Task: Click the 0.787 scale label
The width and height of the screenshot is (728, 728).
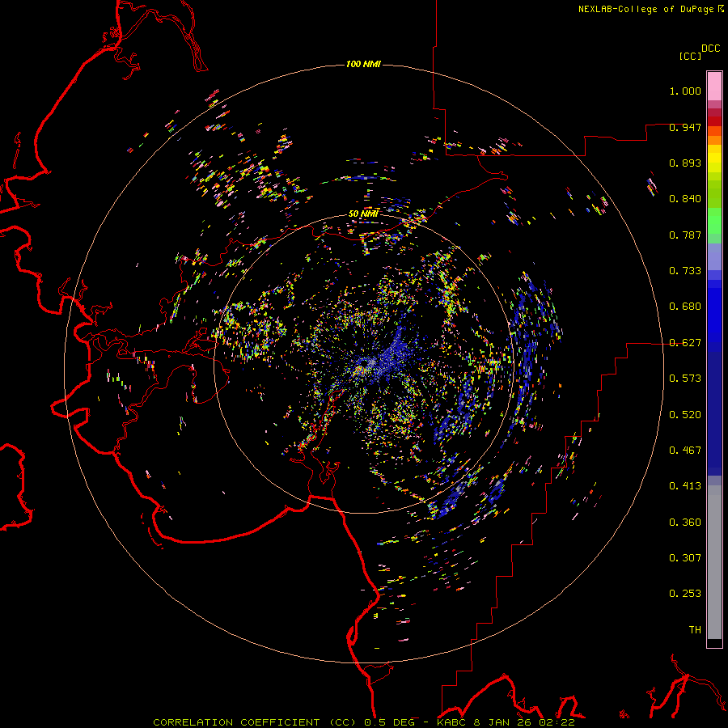Action: [x=685, y=235]
